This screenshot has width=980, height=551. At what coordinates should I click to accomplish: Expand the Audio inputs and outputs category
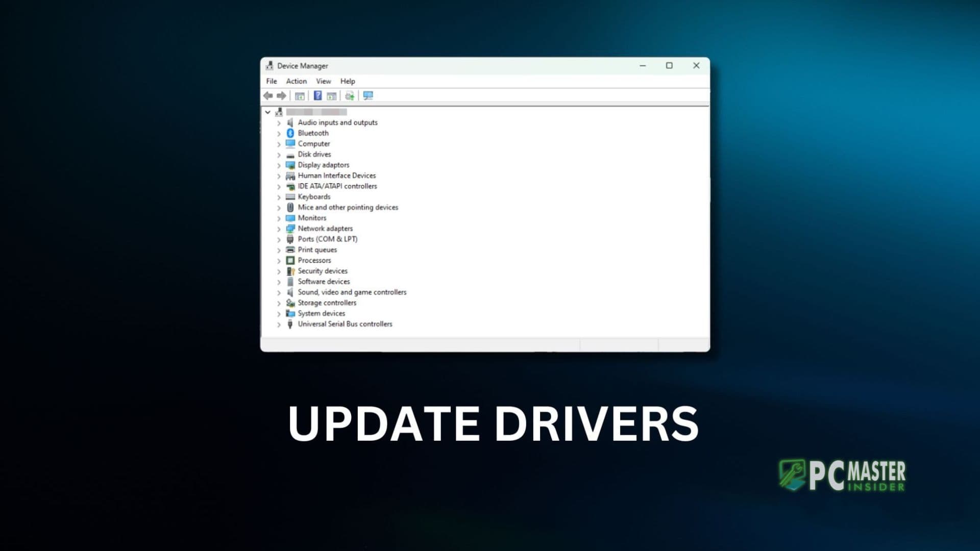(x=279, y=122)
